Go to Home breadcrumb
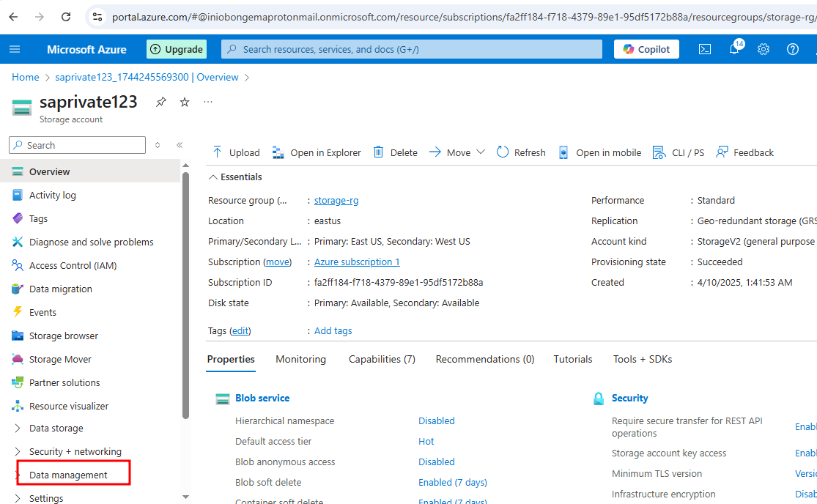 tap(26, 77)
